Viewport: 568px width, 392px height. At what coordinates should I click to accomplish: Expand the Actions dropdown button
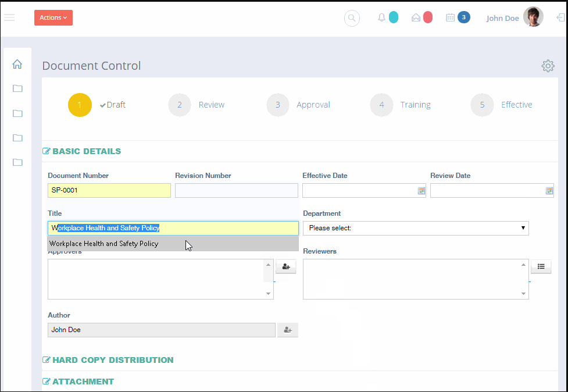pyautogui.click(x=53, y=18)
